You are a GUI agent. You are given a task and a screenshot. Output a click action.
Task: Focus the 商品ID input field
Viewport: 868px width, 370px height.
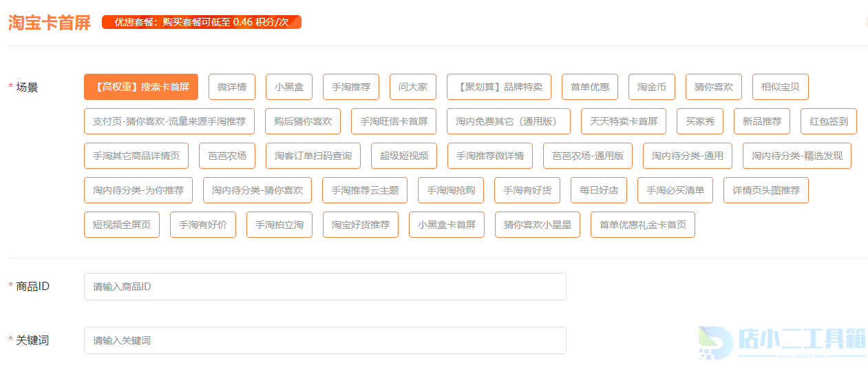click(325, 287)
